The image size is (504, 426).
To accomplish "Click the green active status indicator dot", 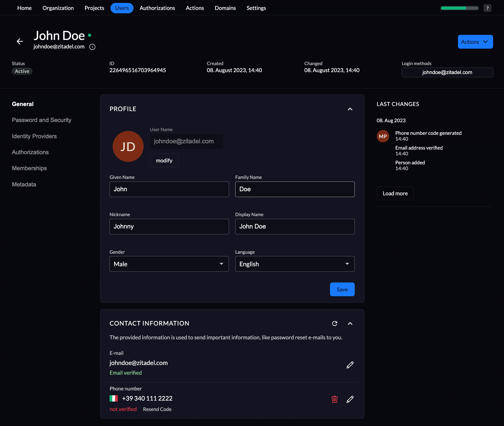I will 91,35.
